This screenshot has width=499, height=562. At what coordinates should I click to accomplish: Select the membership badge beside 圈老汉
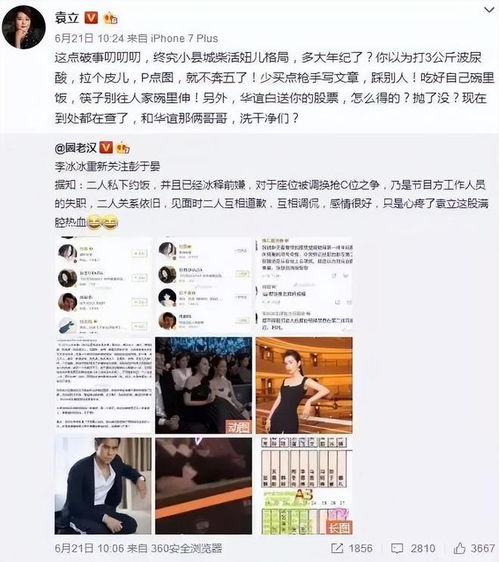(x=123, y=148)
